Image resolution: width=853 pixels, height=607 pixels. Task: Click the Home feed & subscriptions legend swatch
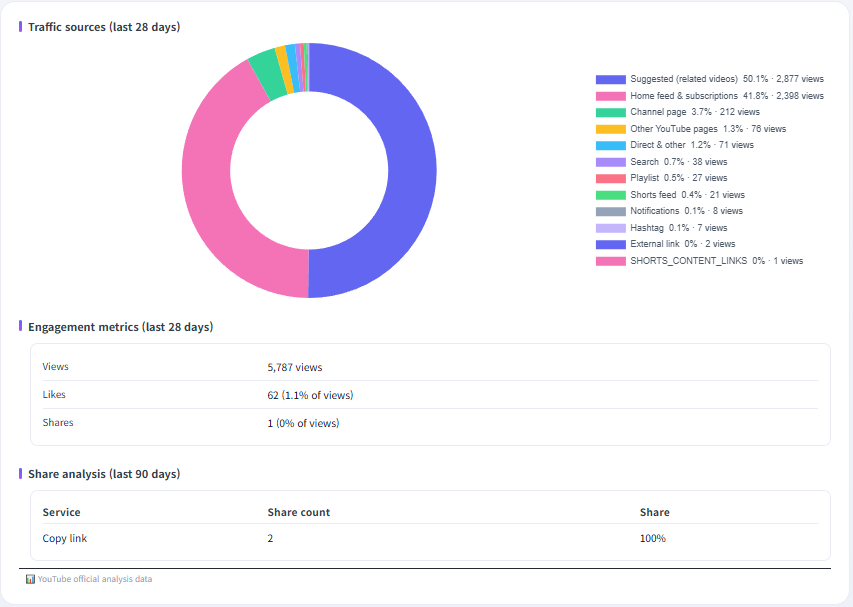click(x=610, y=96)
